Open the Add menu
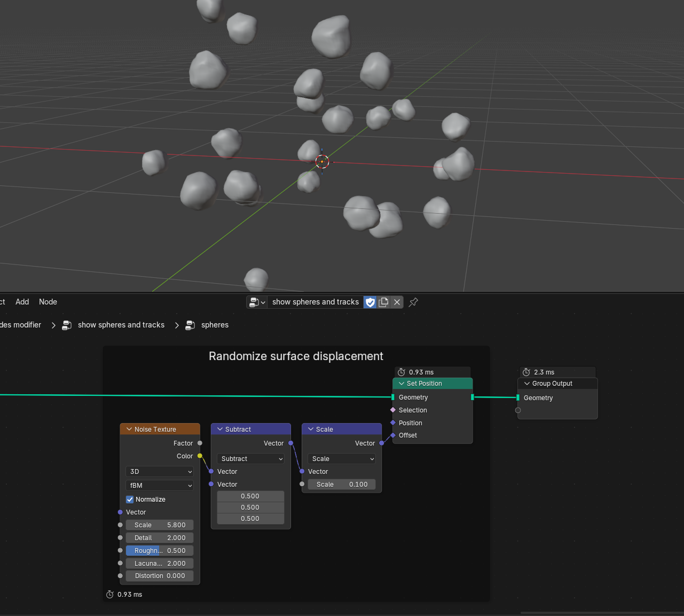The width and height of the screenshot is (684, 616). click(22, 302)
